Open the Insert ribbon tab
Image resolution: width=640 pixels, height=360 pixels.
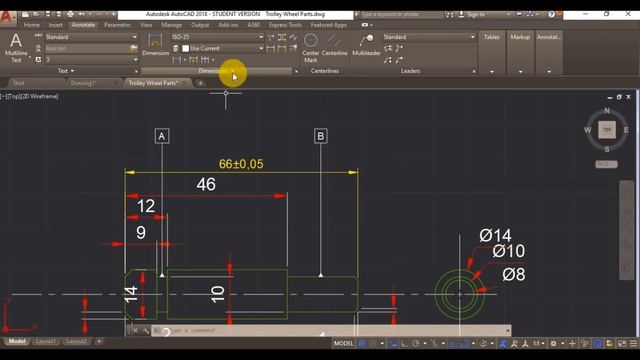point(56,25)
